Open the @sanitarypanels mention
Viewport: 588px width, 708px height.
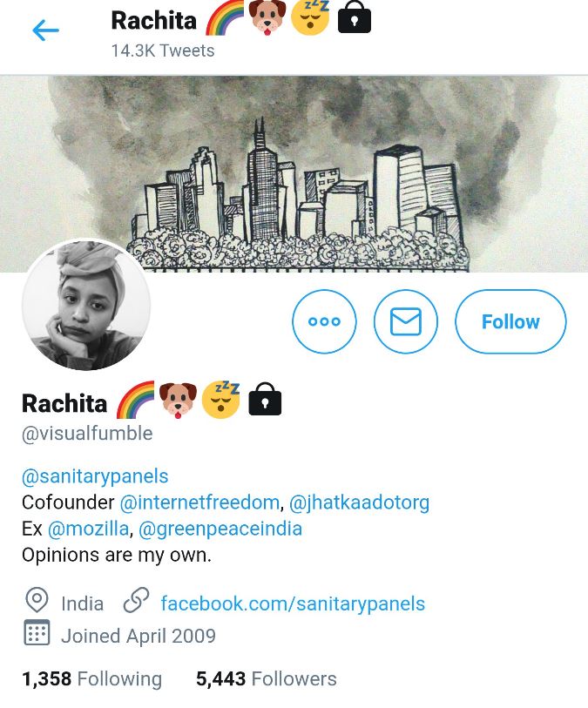95,476
